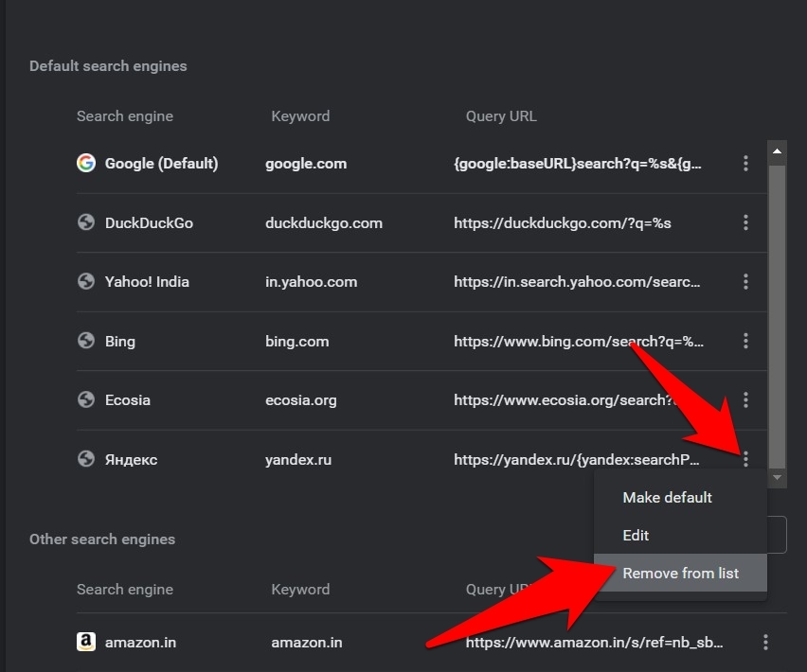
Task: Click the globe icon beside DuckDuckGo
Action: [86, 222]
